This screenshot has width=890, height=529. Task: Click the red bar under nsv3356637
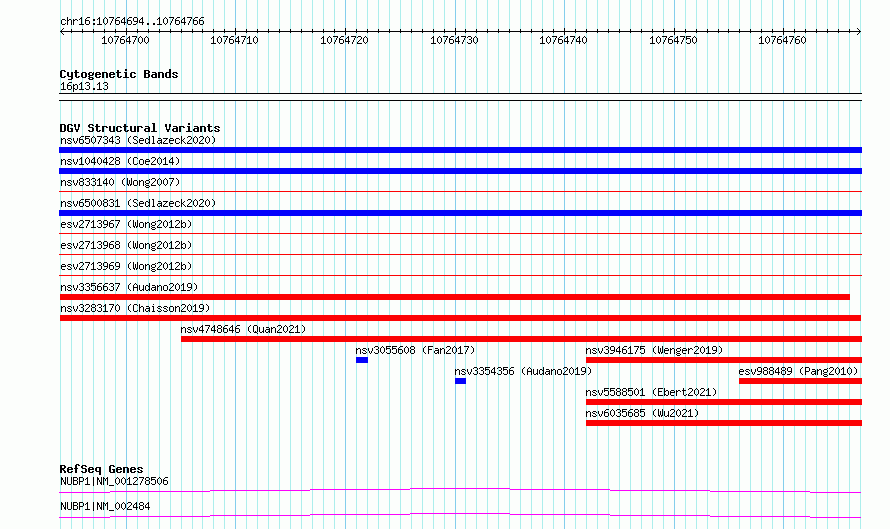455,297
